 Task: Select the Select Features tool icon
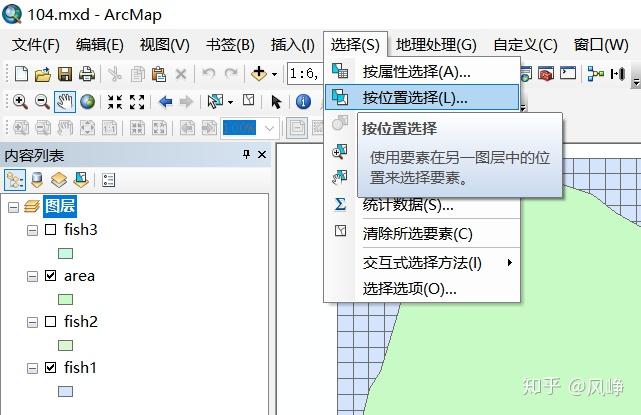(x=215, y=101)
